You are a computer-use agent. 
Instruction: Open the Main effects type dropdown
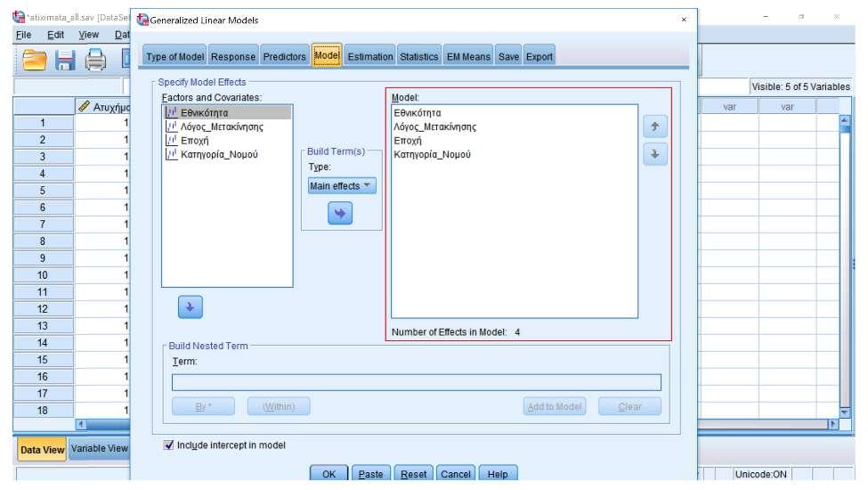(342, 185)
